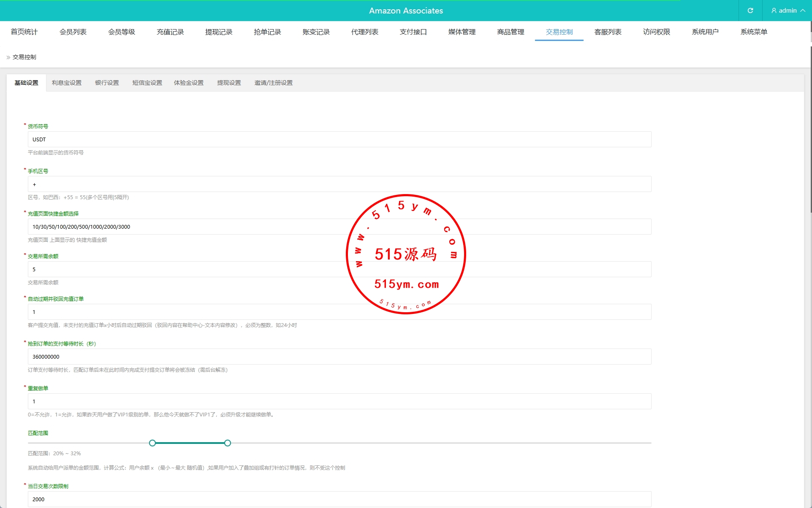Select the 邀请/注册设置 tab
Image resolution: width=812 pixels, height=508 pixels.
click(273, 83)
